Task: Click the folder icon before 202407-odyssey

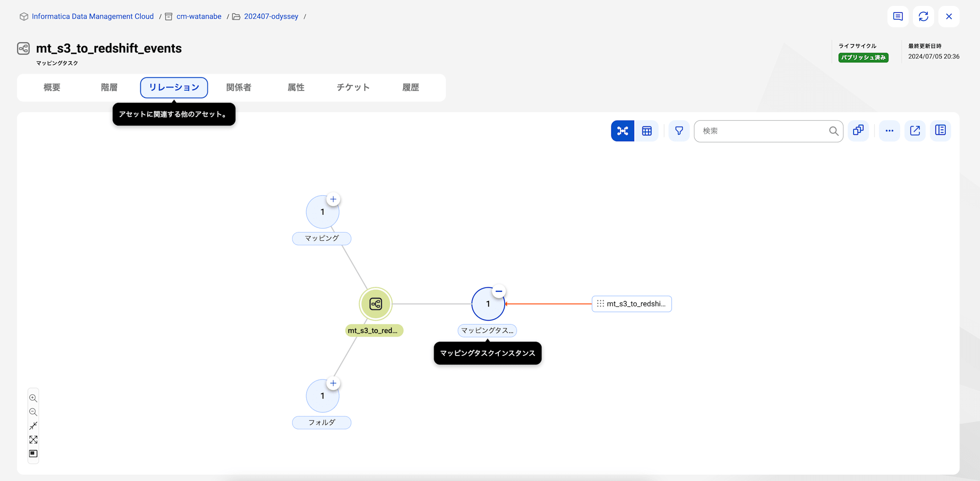Action: pos(236,17)
